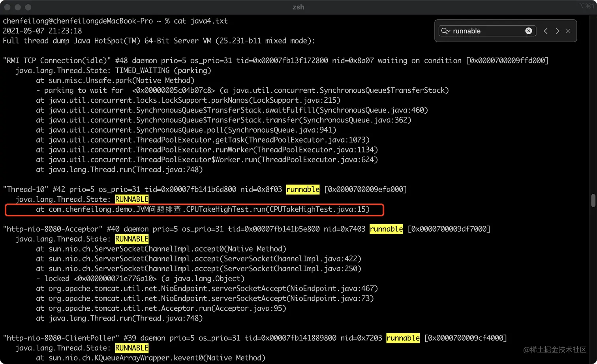Click the RMI TCP Connection(idle) thread line
Screen dimensions: 597x364
coord(276,60)
